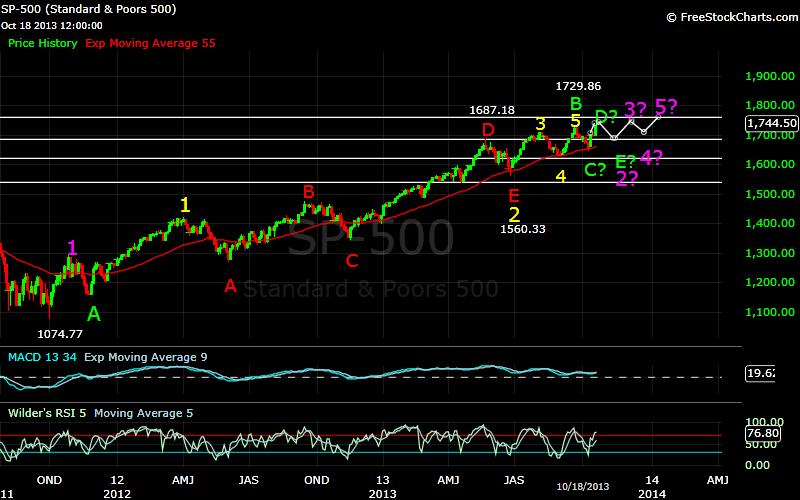The width and height of the screenshot is (800, 500).
Task: Click the 1,400.00 price axis label
Action: (x=770, y=223)
